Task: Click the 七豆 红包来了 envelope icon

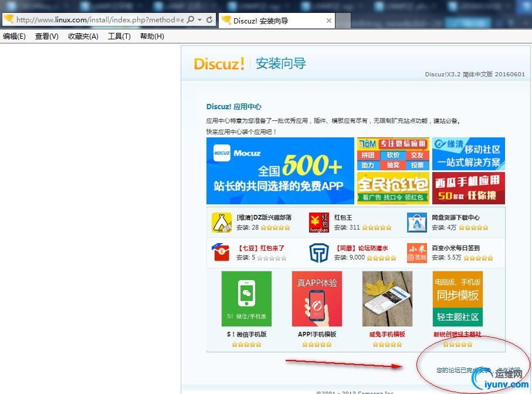Action: pyautogui.click(x=222, y=252)
